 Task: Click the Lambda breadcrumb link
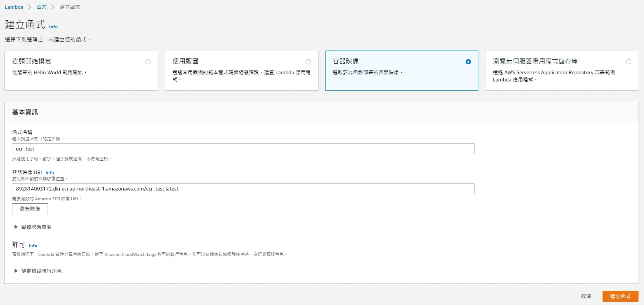14,7
